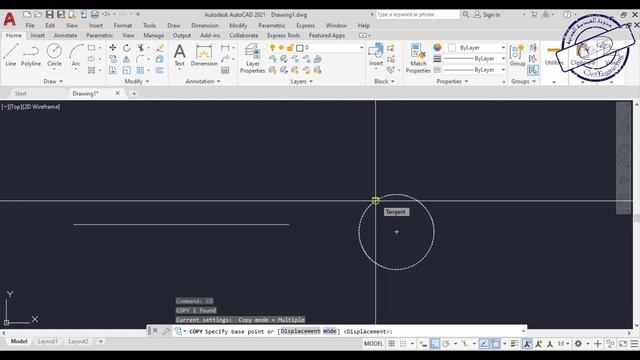The image size is (640, 360).
Task: Click the Copy tool icon
Action: (x=113, y=59)
